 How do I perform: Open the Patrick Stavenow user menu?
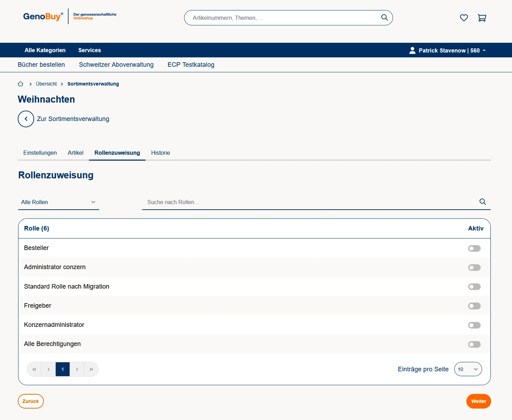pyautogui.click(x=447, y=50)
